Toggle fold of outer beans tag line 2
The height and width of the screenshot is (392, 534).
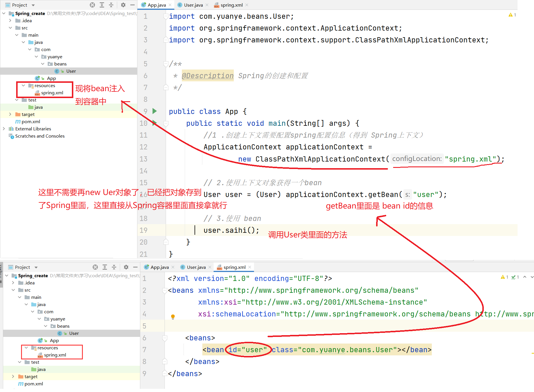click(x=165, y=290)
